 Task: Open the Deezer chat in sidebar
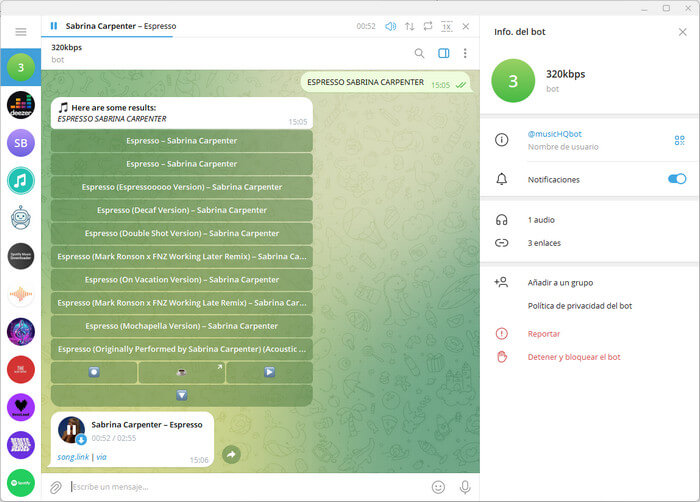click(21, 105)
